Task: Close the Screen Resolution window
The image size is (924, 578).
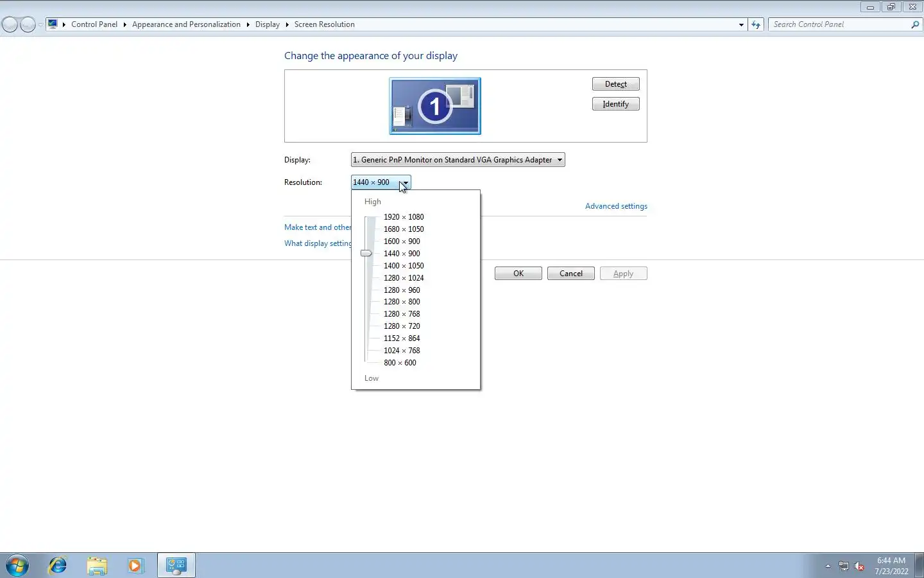Action: 912,7
